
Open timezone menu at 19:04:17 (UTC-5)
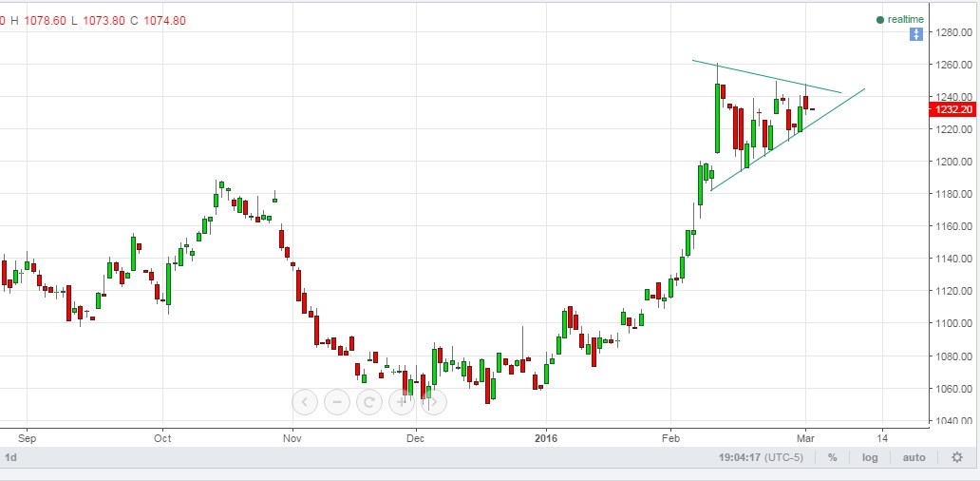[x=761, y=458]
